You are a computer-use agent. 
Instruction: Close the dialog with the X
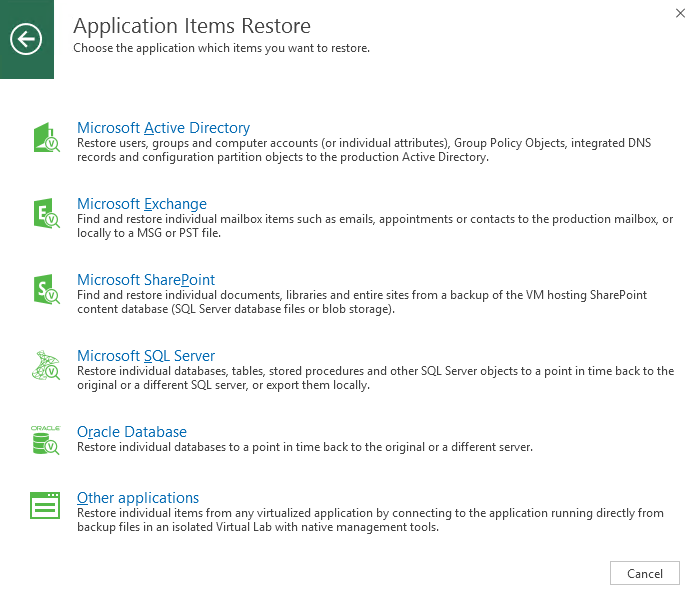tap(680, 13)
